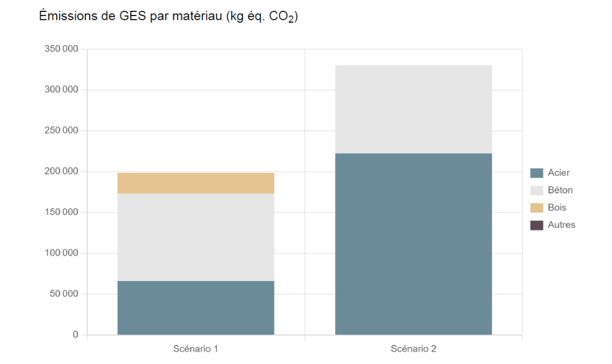
Task: Click the Scénario 1 axis label
Action: coord(195,349)
